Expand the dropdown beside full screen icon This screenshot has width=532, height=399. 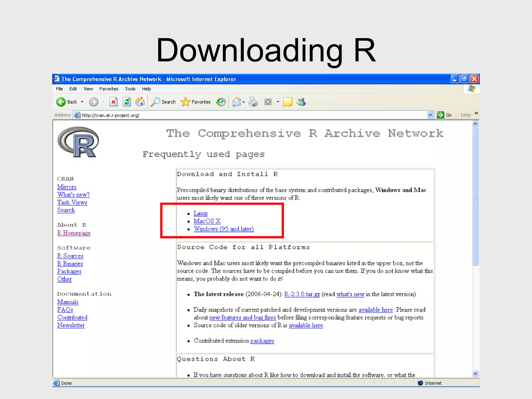point(278,102)
